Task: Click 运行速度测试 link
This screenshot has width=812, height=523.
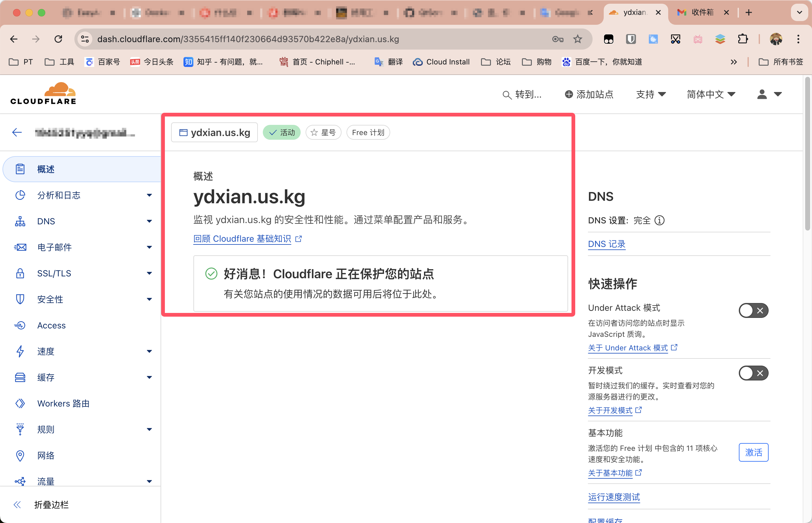Action: point(614,497)
